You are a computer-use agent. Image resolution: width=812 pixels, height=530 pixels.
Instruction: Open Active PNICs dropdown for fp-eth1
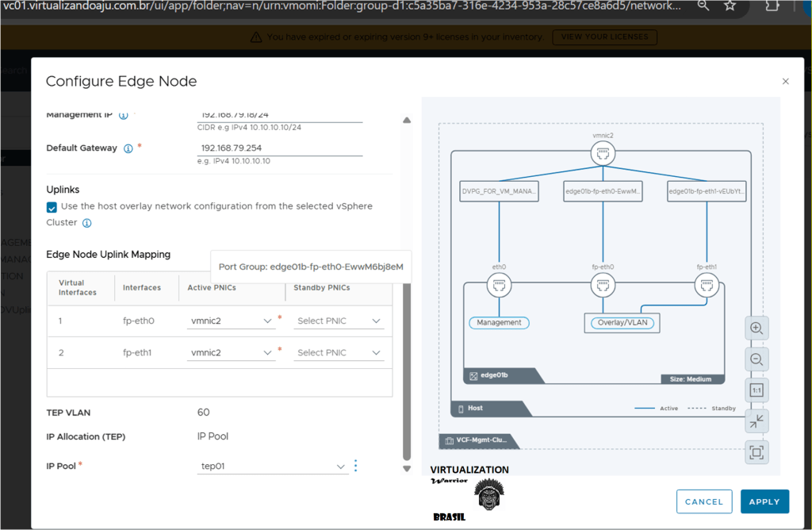coord(231,352)
